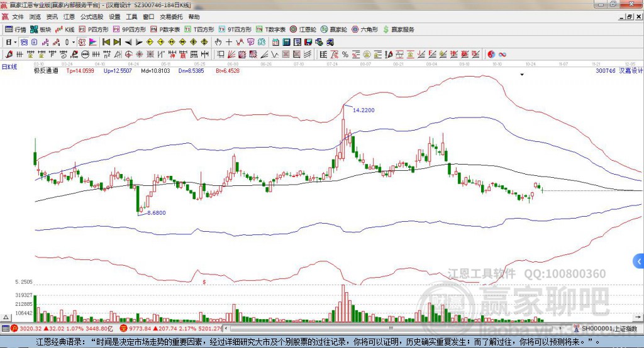
Task: Open the 浏览 menu
Action: click(x=35, y=17)
